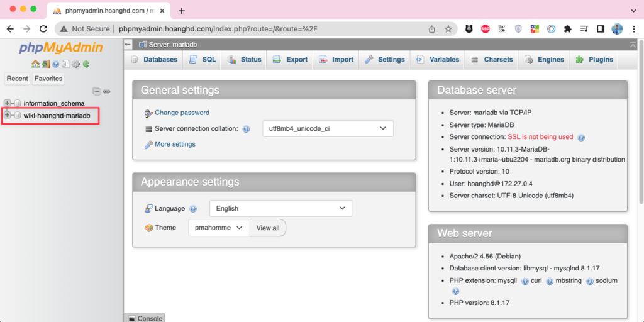Open the Variables tab
Screen dimensions: 644x322
pos(438,60)
